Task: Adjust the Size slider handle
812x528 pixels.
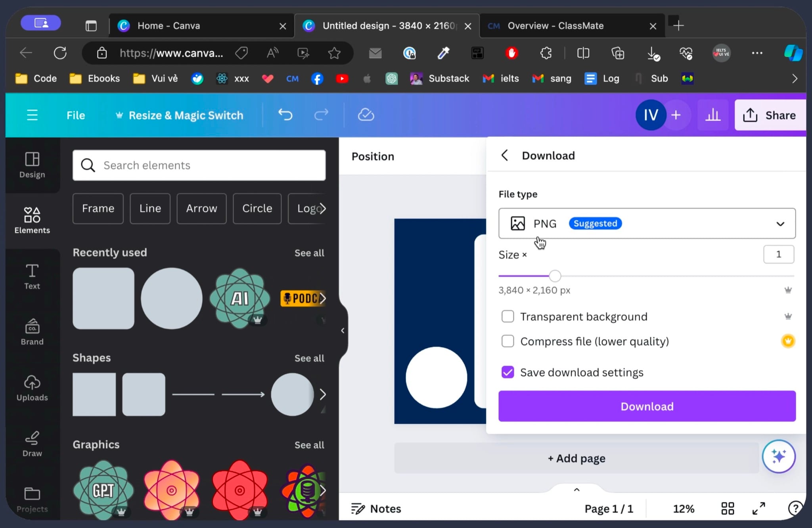Action: point(555,276)
